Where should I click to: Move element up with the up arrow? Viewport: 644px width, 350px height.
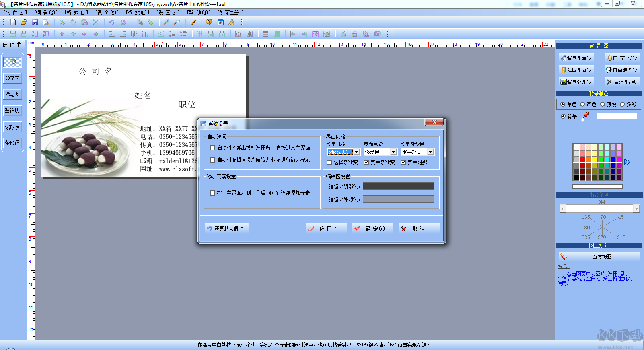(x=62, y=34)
